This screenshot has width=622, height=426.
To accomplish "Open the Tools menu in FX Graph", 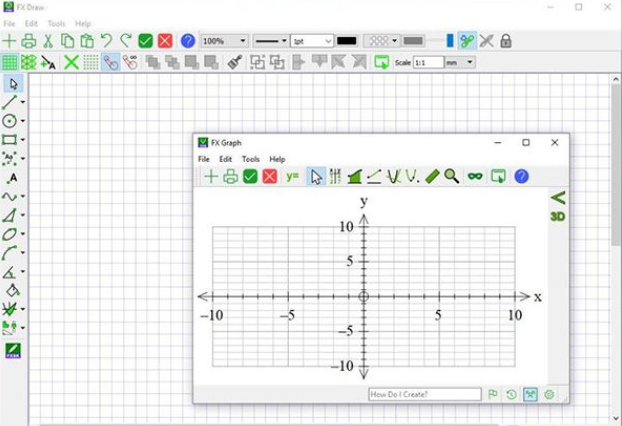I will (x=250, y=159).
